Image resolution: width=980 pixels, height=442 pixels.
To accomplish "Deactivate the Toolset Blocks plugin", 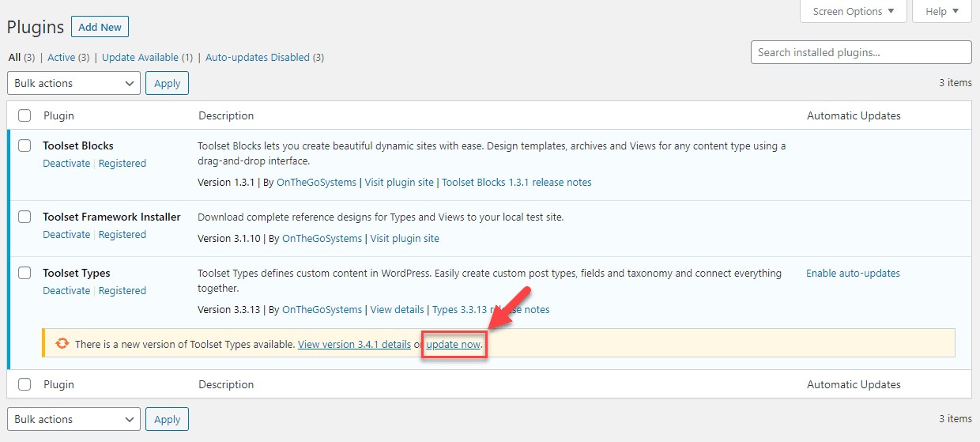I will tap(66, 163).
